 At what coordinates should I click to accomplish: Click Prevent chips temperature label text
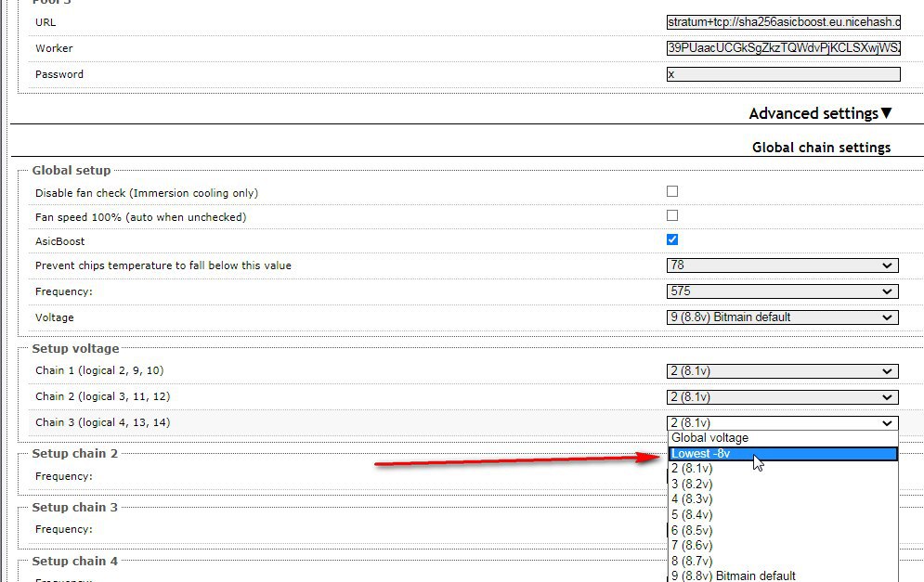click(163, 265)
